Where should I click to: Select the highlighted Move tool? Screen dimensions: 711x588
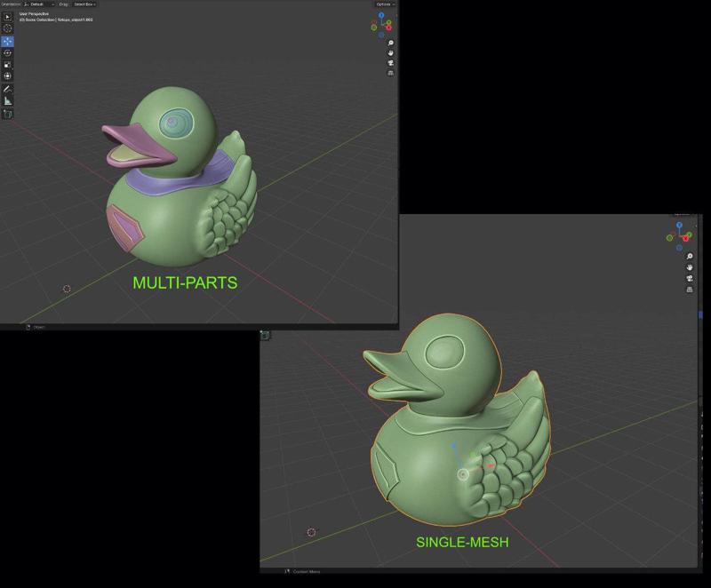8,41
